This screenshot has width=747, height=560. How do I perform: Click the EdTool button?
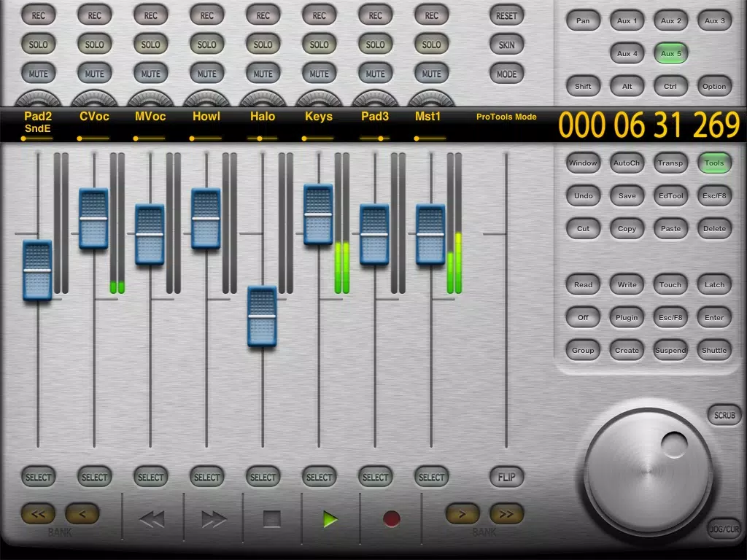671,195
